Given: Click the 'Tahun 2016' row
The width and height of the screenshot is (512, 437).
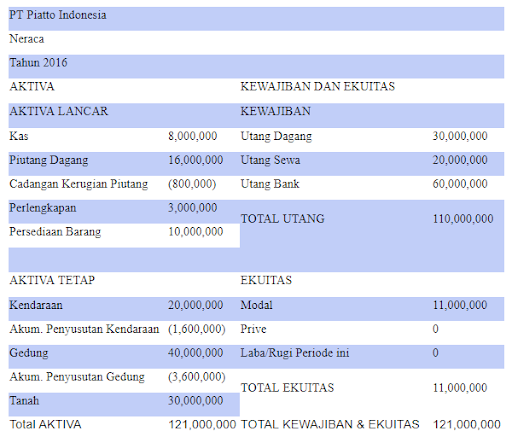Looking at the screenshot, I should click(x=256, y=66).
